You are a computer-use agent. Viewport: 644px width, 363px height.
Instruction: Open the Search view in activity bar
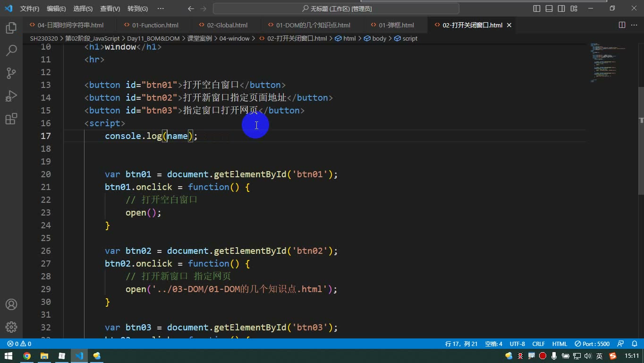click(11, 50)
